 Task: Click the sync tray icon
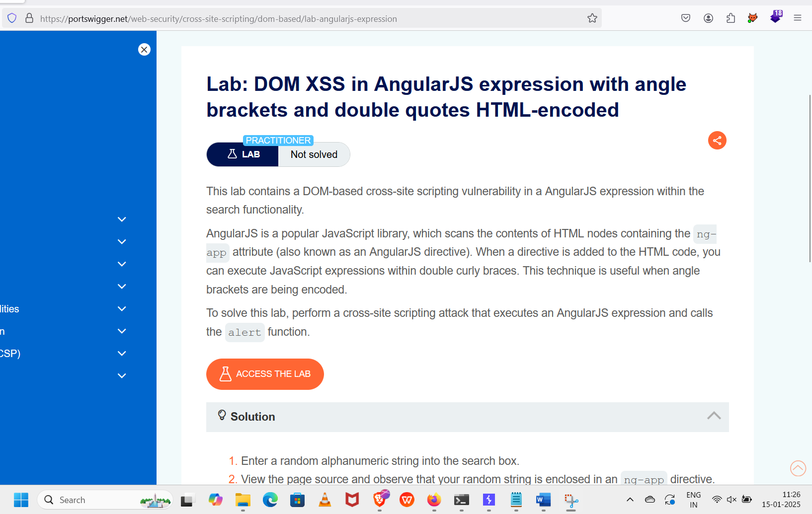(670, 500)
